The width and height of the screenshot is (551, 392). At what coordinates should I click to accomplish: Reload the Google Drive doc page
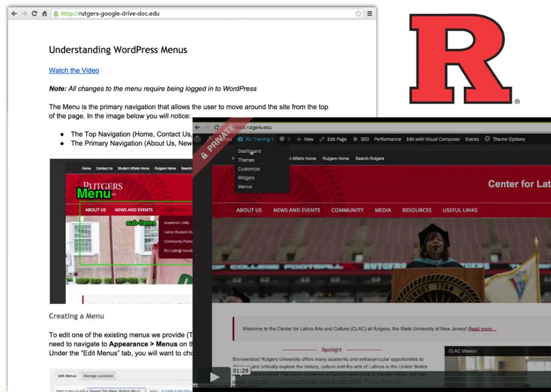point(34,13)
